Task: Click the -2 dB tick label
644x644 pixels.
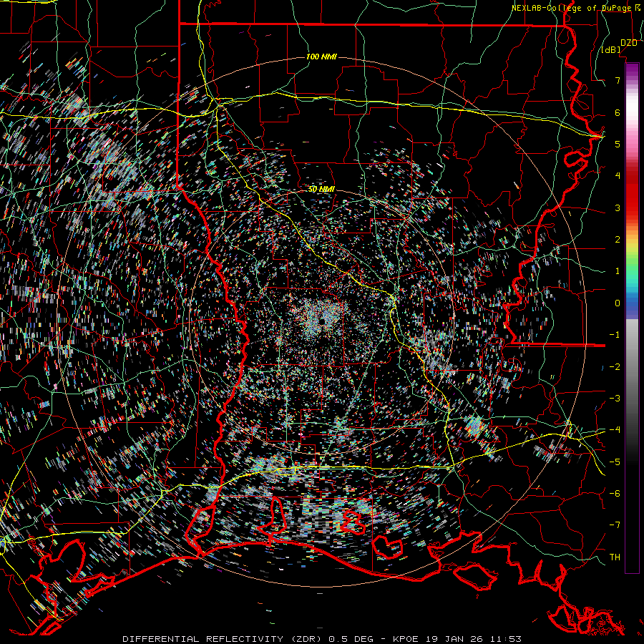Action: pyautogui.click(x=615, y=367)
